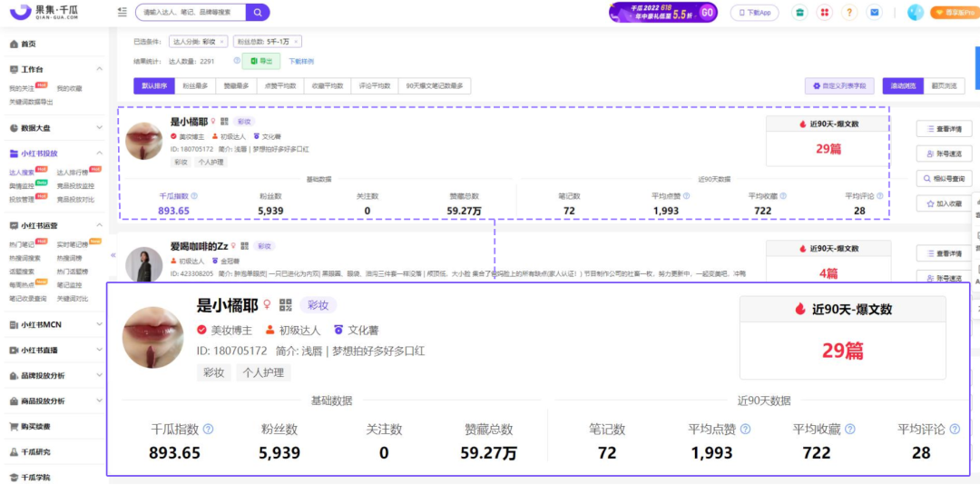Viewport: 980px width, 485px height.
Task: Click the user avatar in the top bar
Action: pos(916,13)
